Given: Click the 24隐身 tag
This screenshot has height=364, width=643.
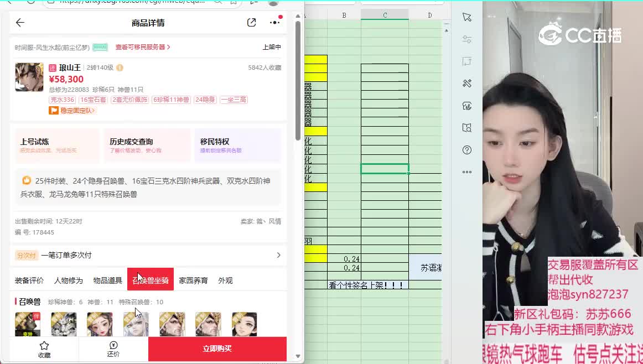Looking at the screenshot, I should pos(205,100).
